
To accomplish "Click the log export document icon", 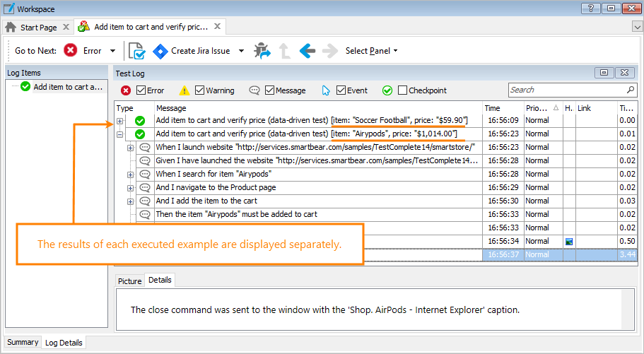I will coord(136,51).
